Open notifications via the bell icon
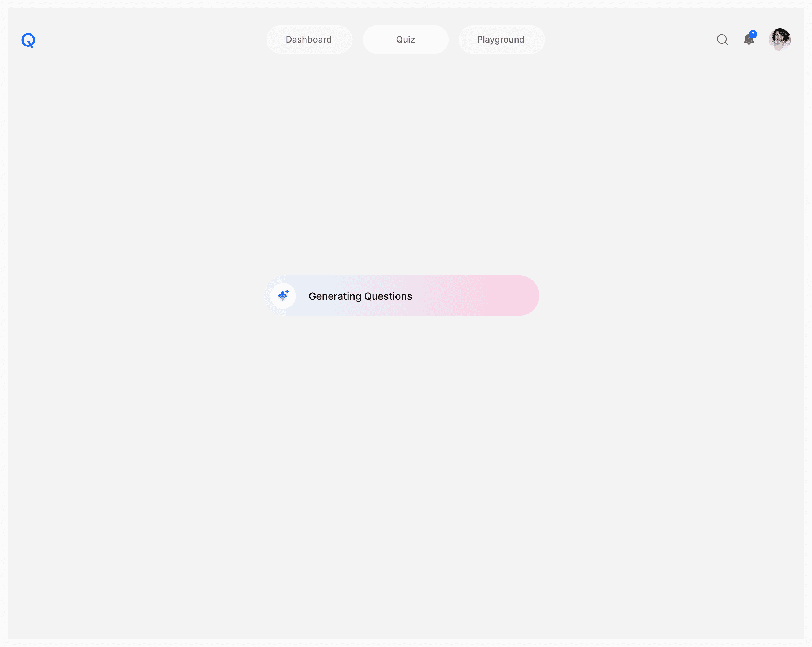This screenshot has width=812, height=647. (x=748, y=40)
